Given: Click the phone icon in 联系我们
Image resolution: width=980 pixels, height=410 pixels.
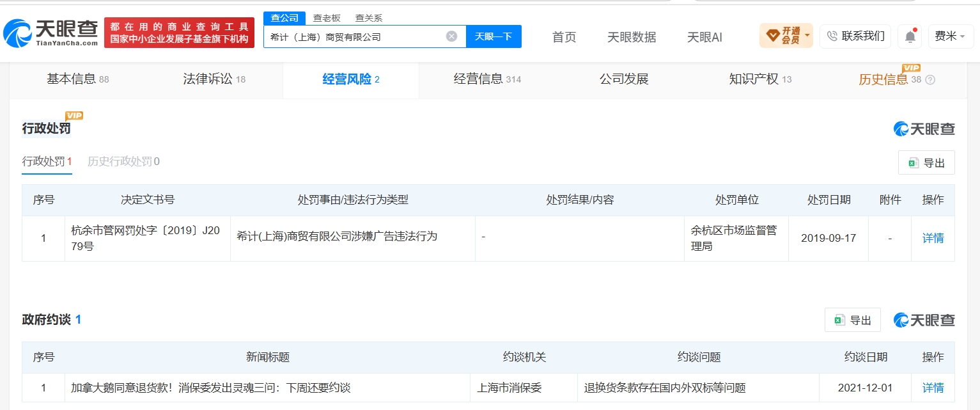Looking at the screenshot, I should pos(832,36).
